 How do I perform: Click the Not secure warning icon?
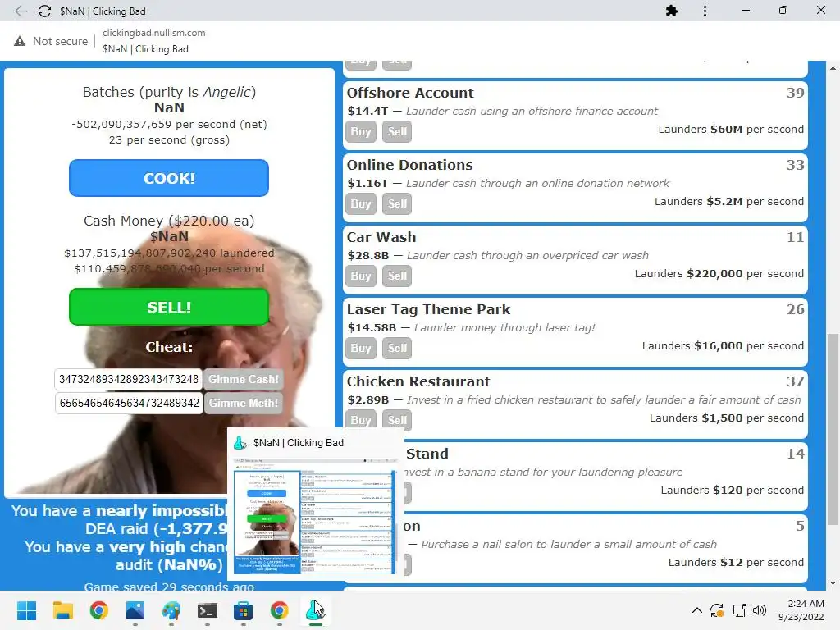20,41
